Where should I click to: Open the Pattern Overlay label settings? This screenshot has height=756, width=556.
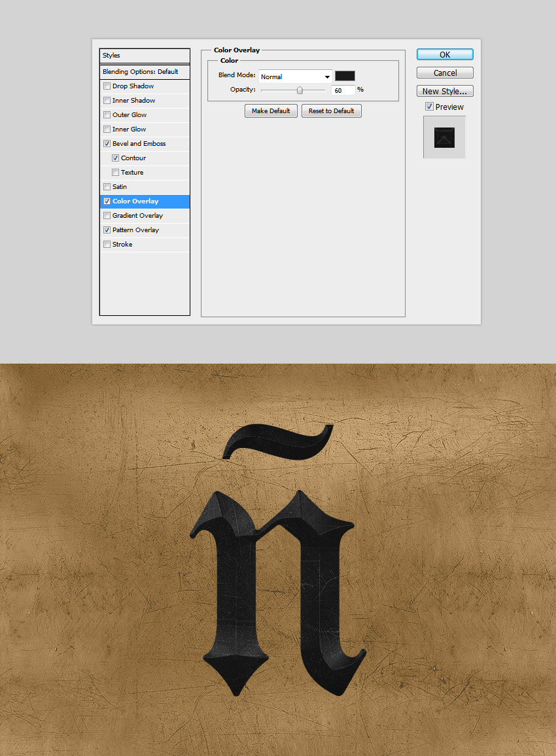(x=135, y=230)
